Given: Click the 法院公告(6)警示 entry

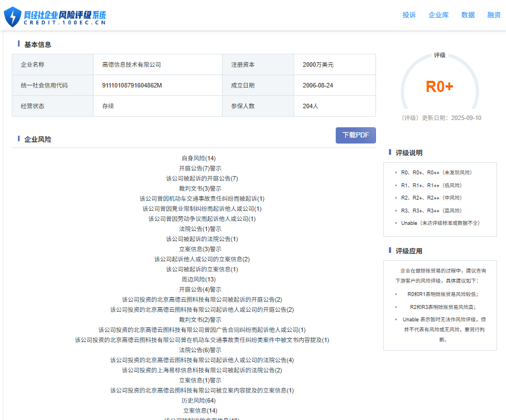Looking at the screenshot, I should coord(200,349).
